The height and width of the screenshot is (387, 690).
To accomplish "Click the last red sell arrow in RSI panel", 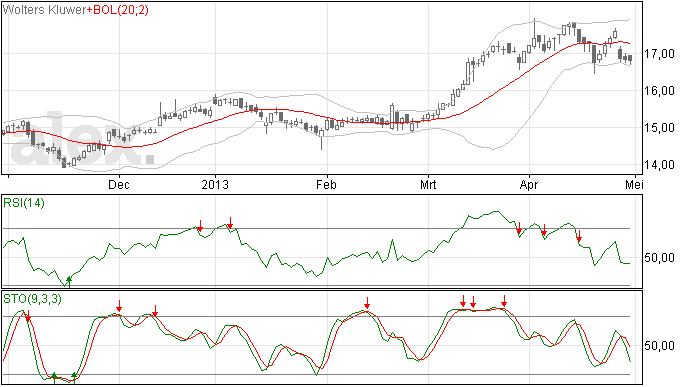I will click(579, 236).
